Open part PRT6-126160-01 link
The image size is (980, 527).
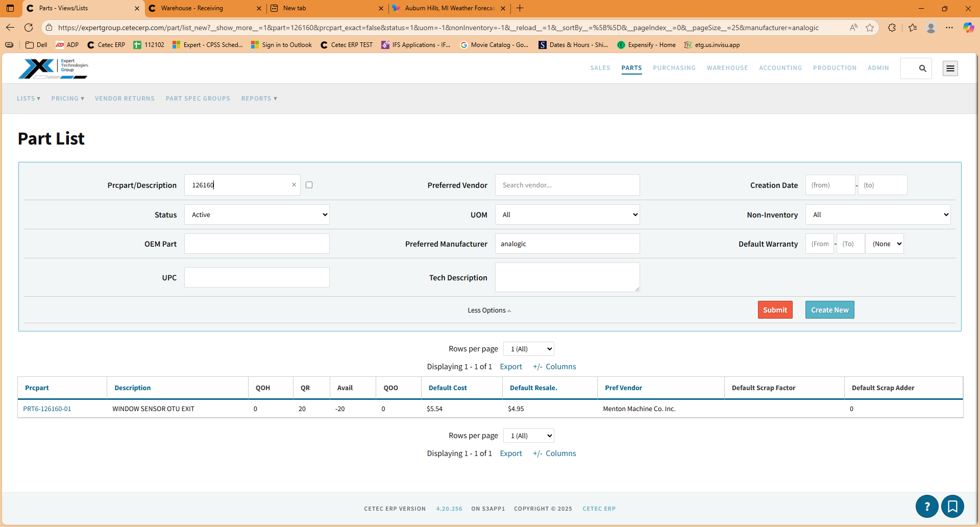coord(47,409)
